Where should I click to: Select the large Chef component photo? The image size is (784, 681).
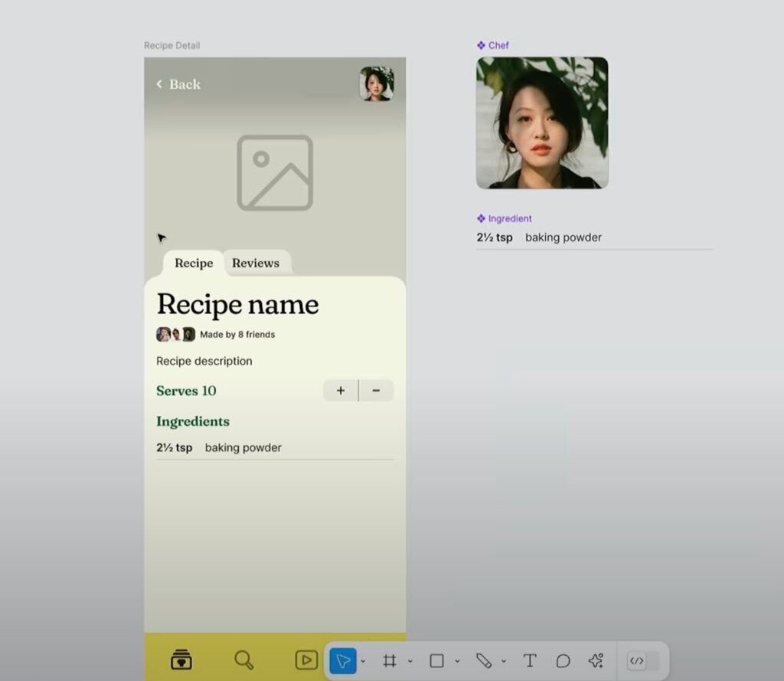[542, 123]
